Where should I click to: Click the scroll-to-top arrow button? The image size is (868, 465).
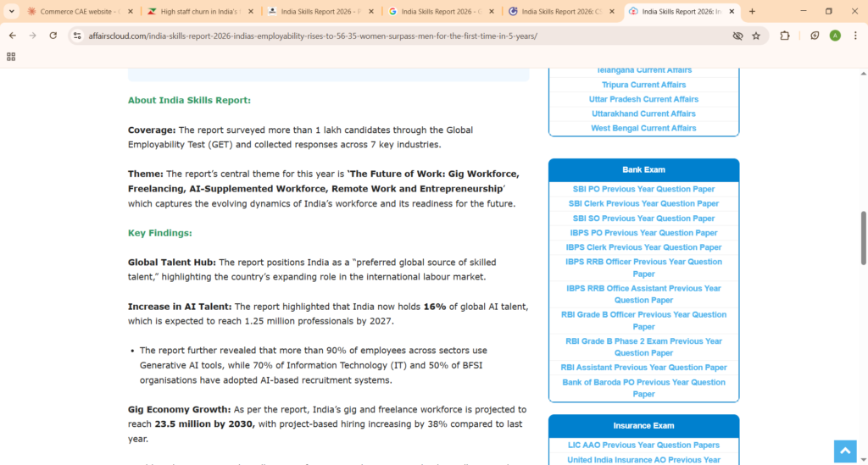844,451
